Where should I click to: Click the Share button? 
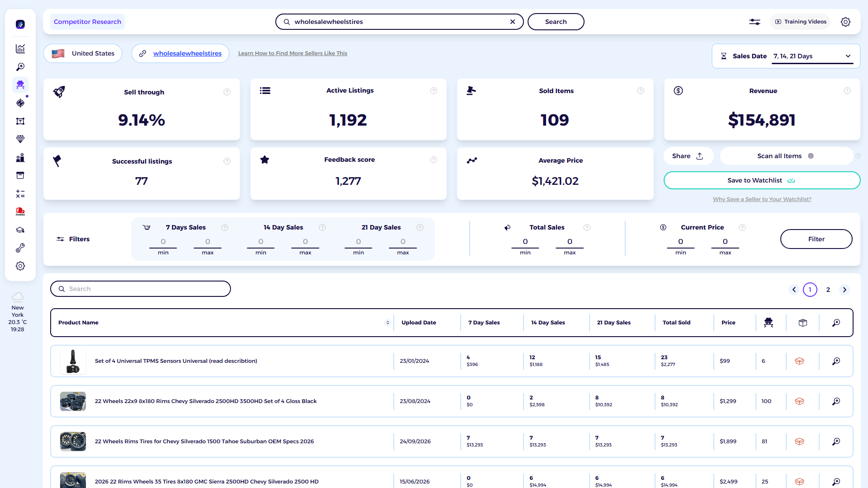[x=688, y=156]
